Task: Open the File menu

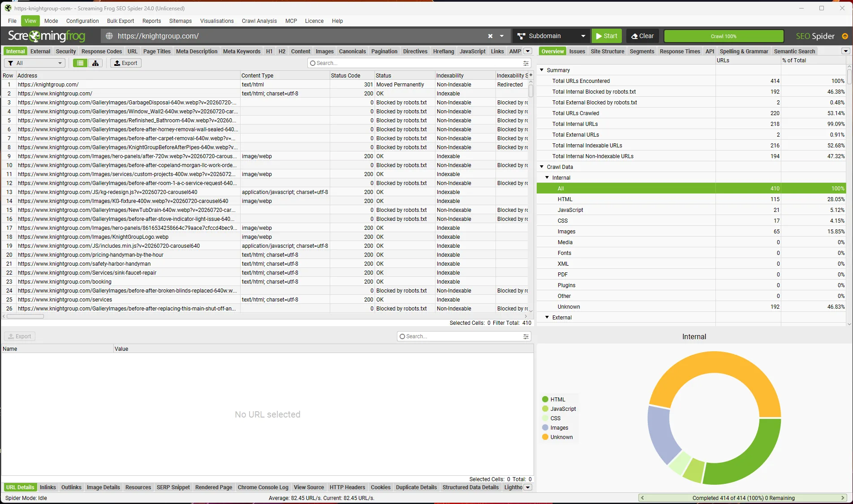Action: pos(12,21)
